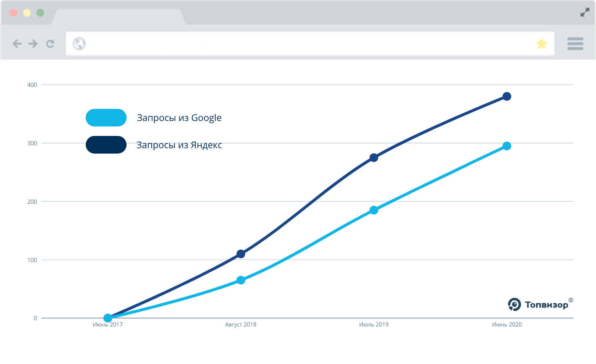Click the 400 y-axis value

(32, 85)
